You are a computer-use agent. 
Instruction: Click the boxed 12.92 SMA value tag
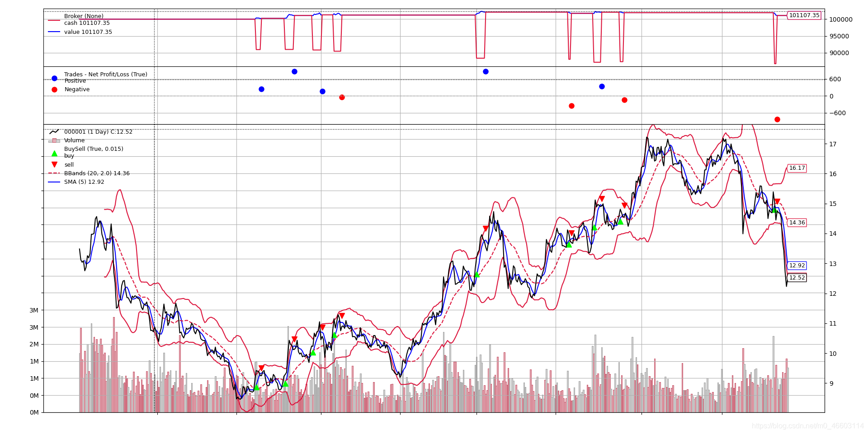click(x=797, y=266)
